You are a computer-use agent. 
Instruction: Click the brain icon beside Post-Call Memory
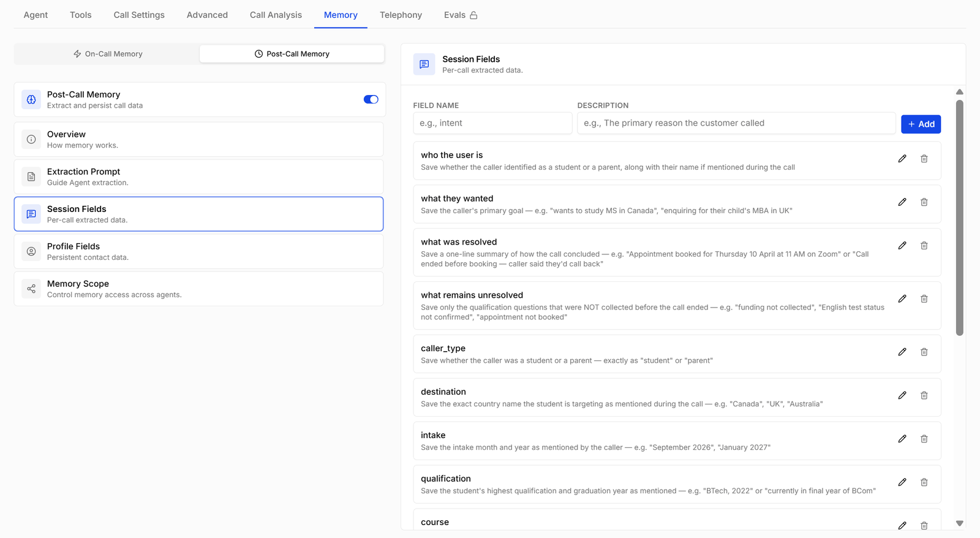pos(31,99)
